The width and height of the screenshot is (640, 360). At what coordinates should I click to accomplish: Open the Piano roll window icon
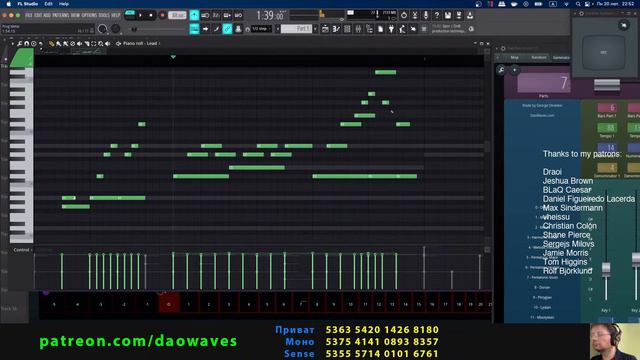coord(336,29)
